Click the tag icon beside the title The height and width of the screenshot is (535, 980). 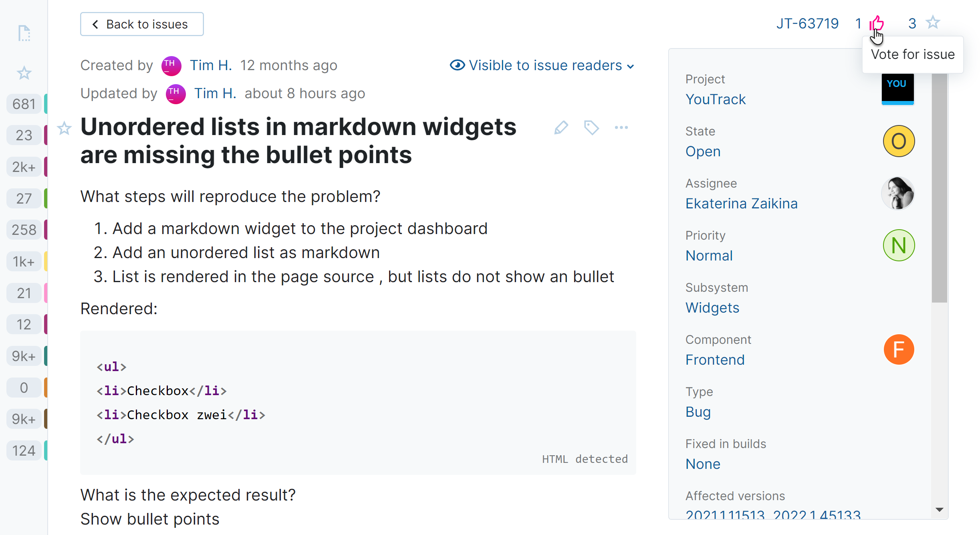[591, 127]
